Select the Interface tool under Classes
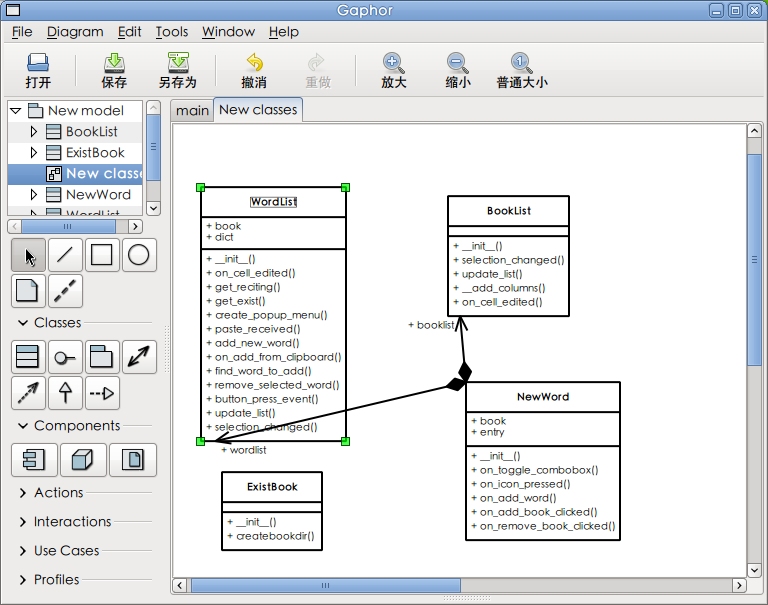 click(65, 357)
